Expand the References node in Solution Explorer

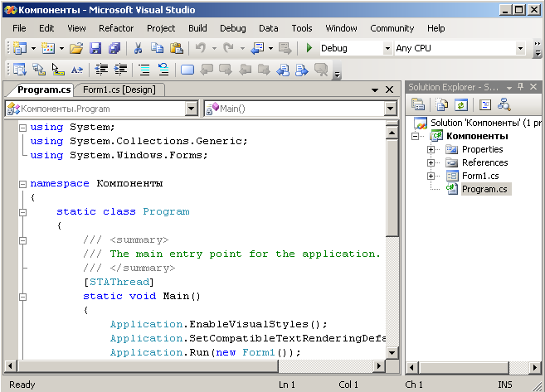pos(431,162)
